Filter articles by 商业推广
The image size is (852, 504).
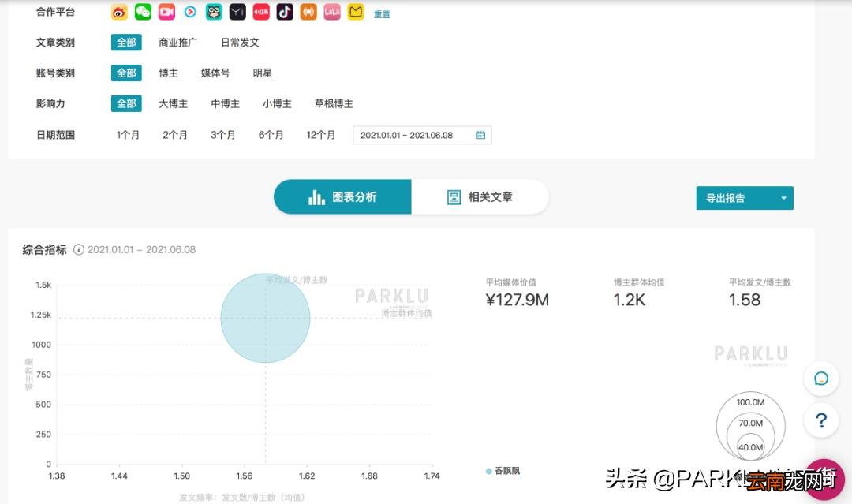(x=177, y=43)
